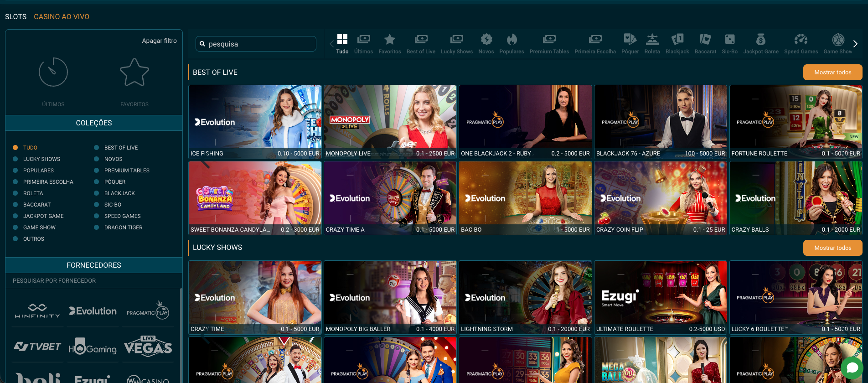This screenshot has height=383, width=868.
Task: Open Crazy Balls game thumbnail
Action: pyautogui.click(x=796, y=198)
